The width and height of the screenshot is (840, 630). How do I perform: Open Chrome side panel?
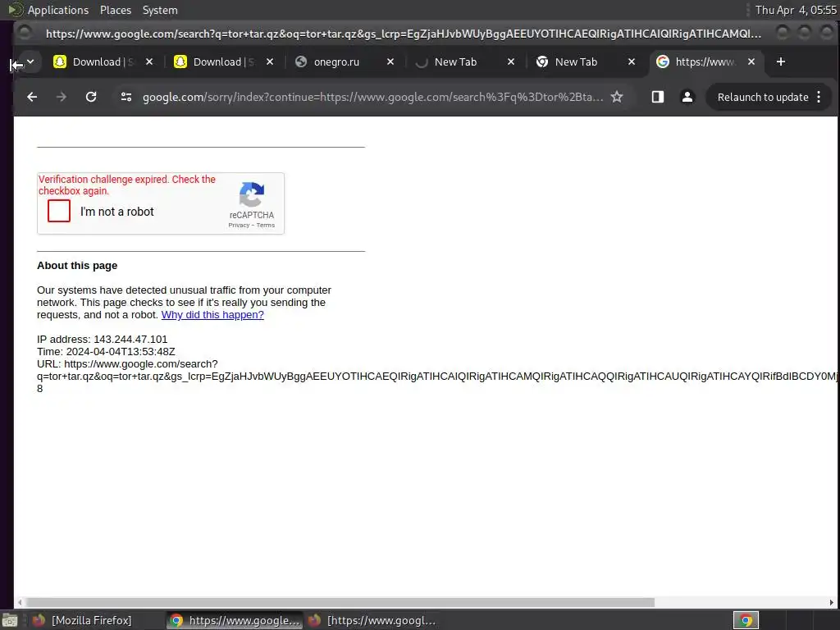[657, 97]
